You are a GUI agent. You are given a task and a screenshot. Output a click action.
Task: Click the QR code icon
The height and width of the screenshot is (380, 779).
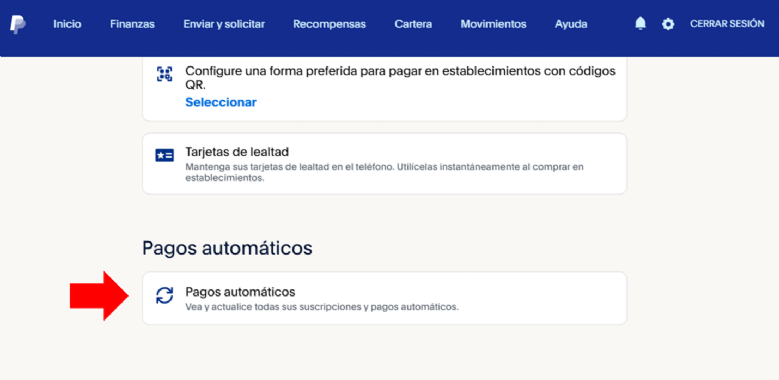pos(164,75)
